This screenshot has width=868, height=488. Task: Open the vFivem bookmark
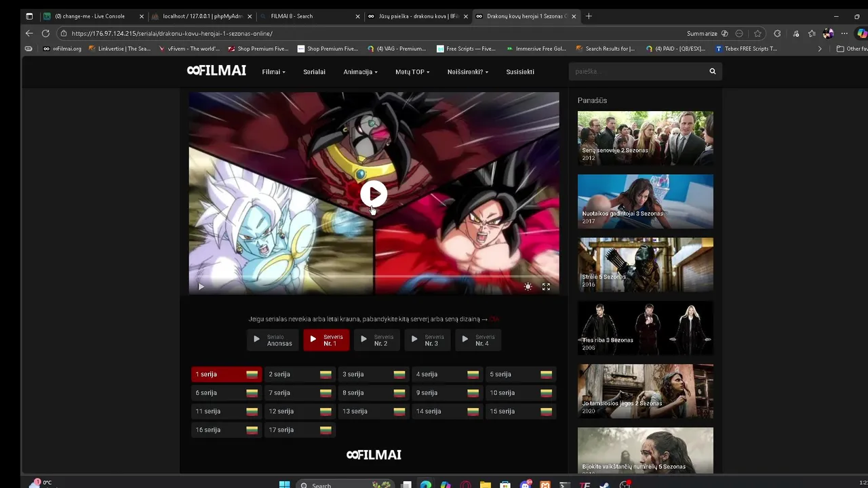point(189,49)
